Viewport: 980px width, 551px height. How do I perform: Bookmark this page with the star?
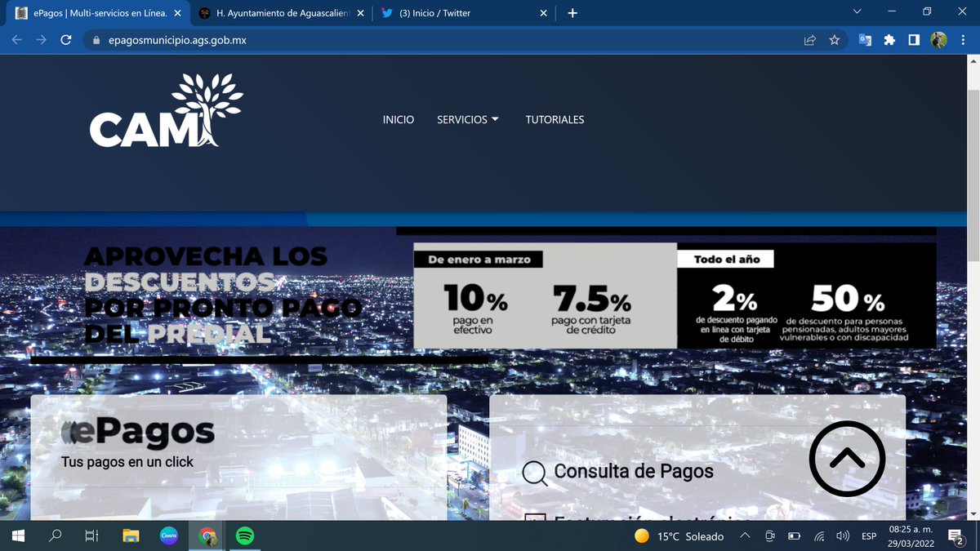[x=834, y=40]
